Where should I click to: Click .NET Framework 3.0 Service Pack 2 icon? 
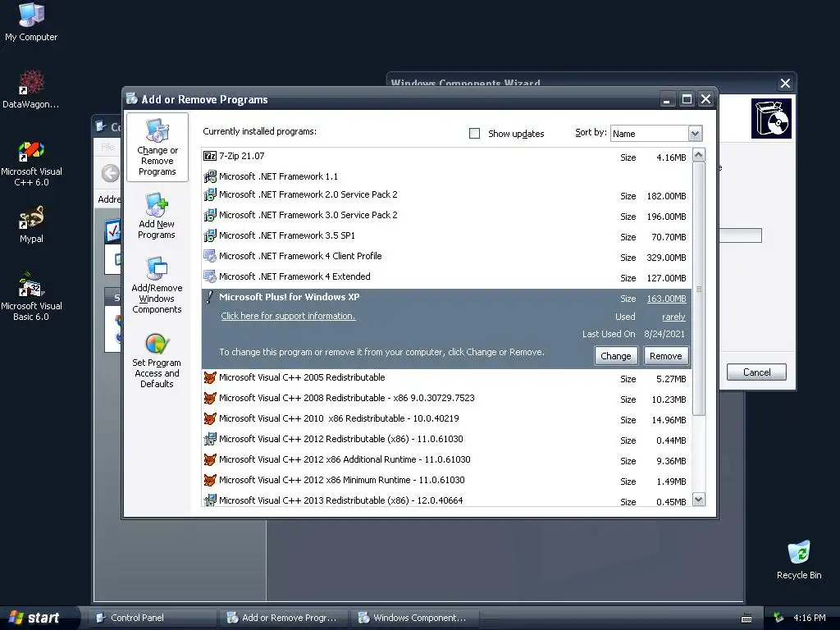click(210, 215)
